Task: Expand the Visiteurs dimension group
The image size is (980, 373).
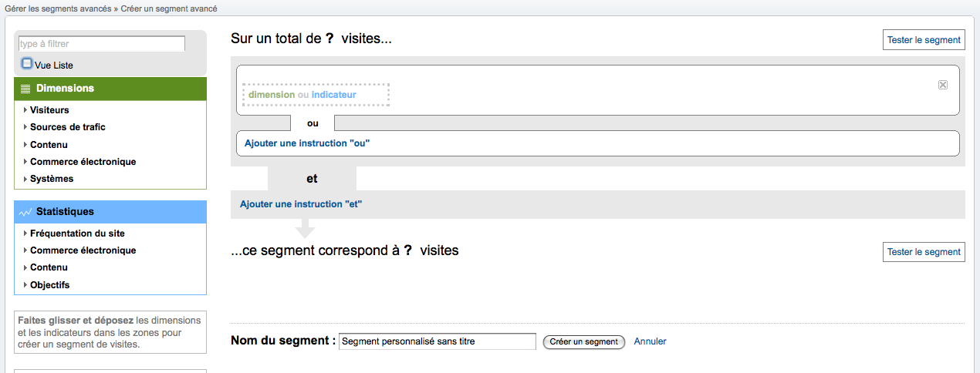Action: [x=49, y=110]
